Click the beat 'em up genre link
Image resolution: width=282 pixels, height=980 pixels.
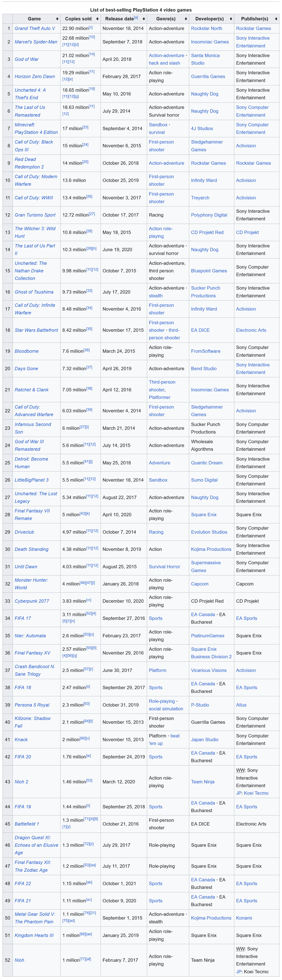(x=164, y=740)
